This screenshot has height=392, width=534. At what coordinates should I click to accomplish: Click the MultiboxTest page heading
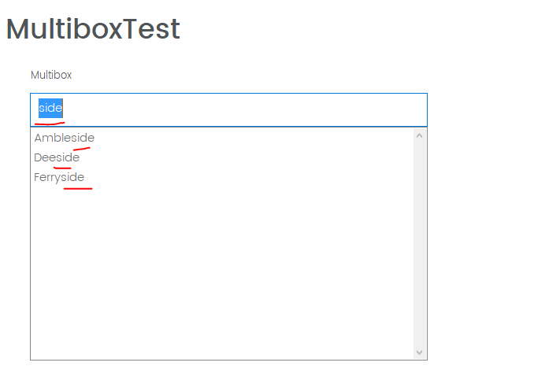click(93, 29)
